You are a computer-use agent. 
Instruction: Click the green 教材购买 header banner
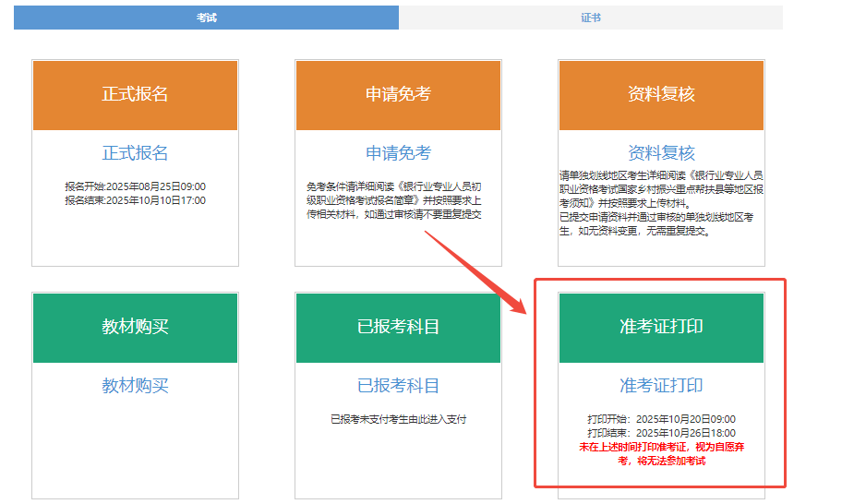tap(135, 328)
